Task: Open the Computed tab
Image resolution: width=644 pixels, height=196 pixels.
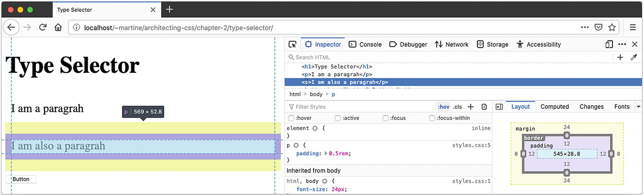Action: [x=554, y=107]
